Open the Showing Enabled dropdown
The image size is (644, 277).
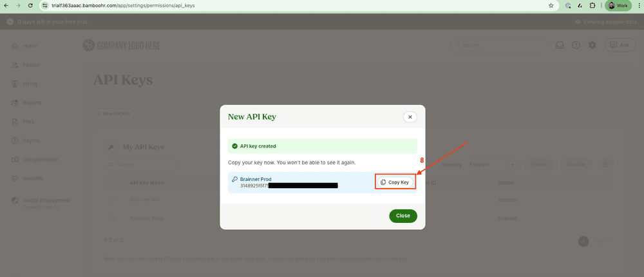coord(493,165)
